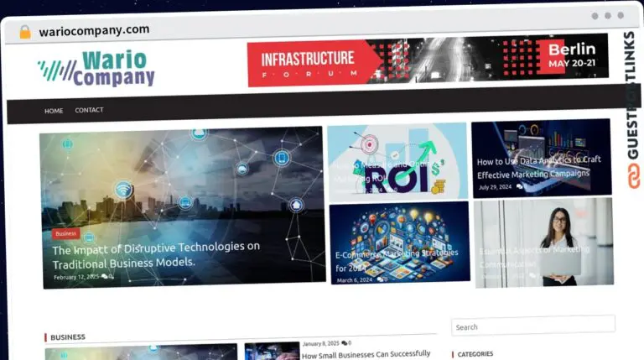Viewport: 644px width, 360px height.
Task: Go to the Home menu item
Action: 54,111
